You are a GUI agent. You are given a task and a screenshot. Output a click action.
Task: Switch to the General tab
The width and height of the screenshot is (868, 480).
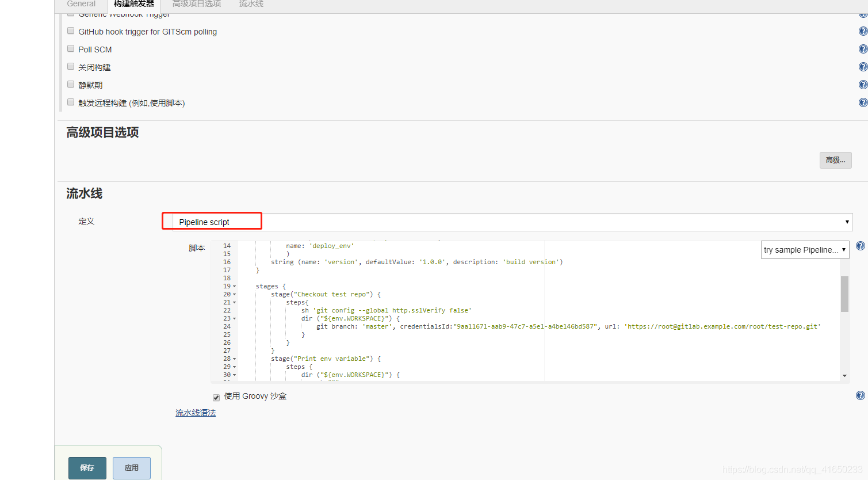(81, 4)
